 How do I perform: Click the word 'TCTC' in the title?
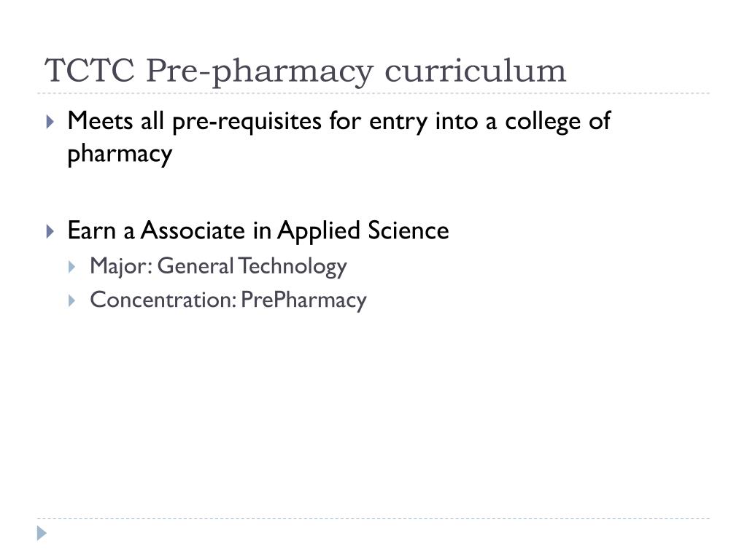pos(90,71)
